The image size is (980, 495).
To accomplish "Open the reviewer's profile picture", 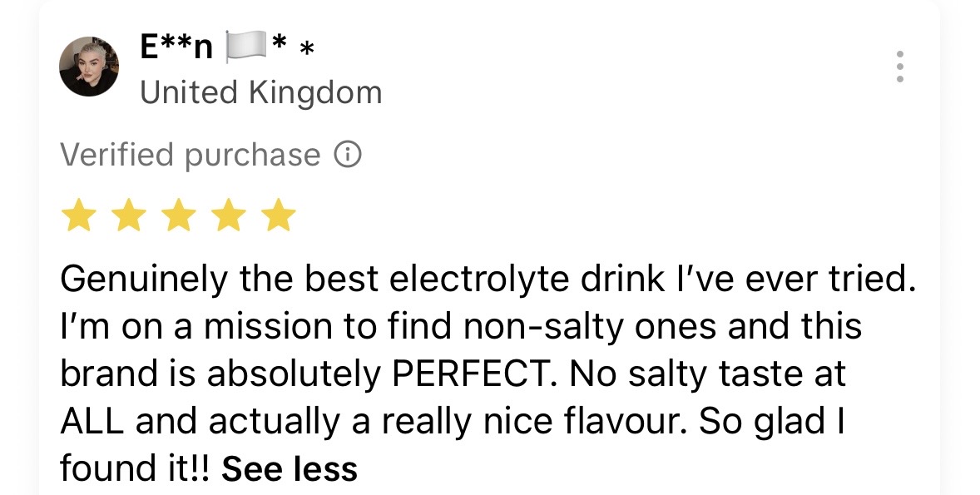I will [89, 67].
